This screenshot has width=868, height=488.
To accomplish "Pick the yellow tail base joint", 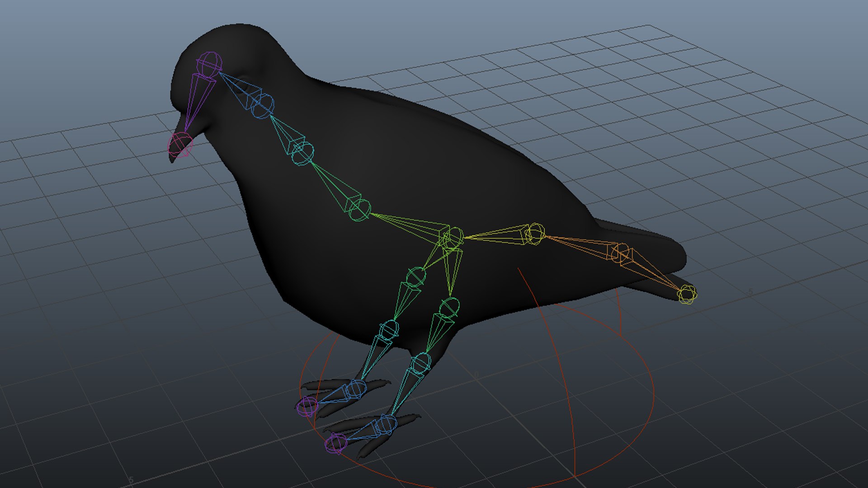I will (535, 234).
